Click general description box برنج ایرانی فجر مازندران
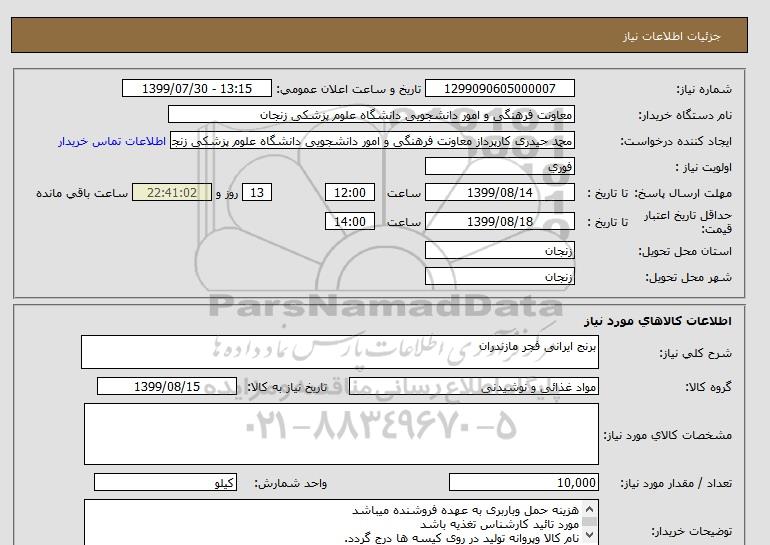 point(340,352)
